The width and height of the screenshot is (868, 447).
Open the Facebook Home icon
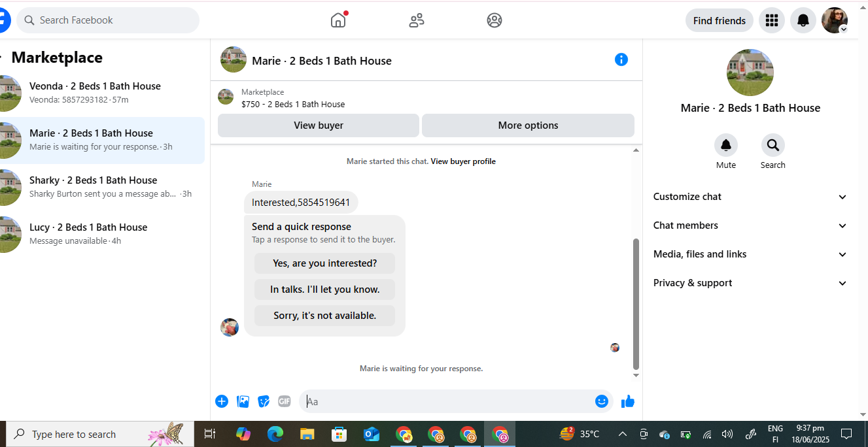[338, 20]
